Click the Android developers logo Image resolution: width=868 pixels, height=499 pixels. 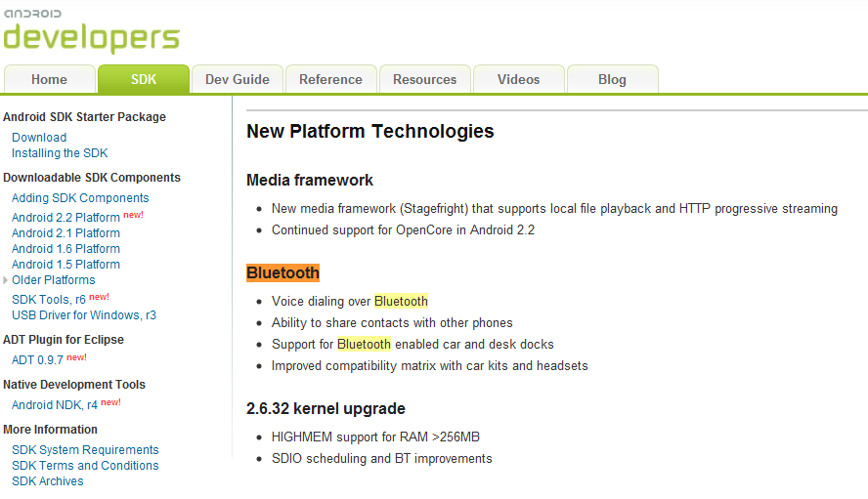[91, 31]
